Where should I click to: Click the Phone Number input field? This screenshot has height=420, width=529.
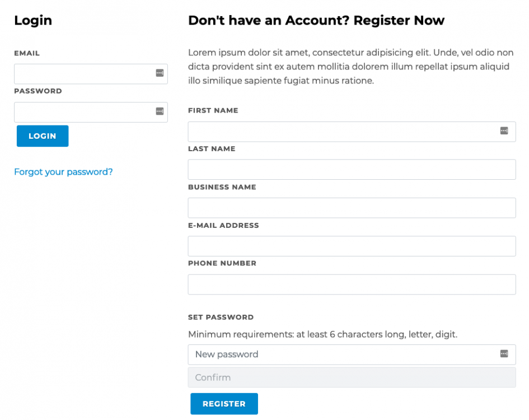(x=336, y=284)
